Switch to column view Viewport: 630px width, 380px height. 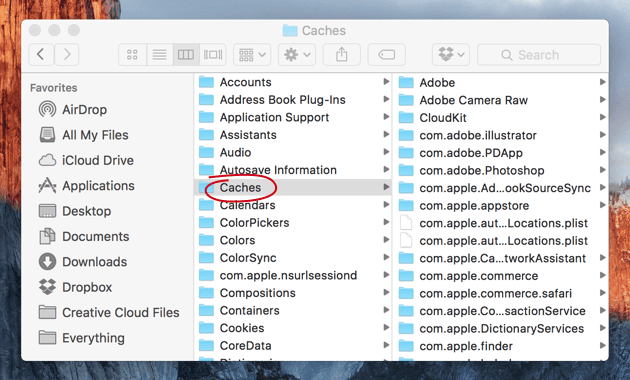pos(186,54)
